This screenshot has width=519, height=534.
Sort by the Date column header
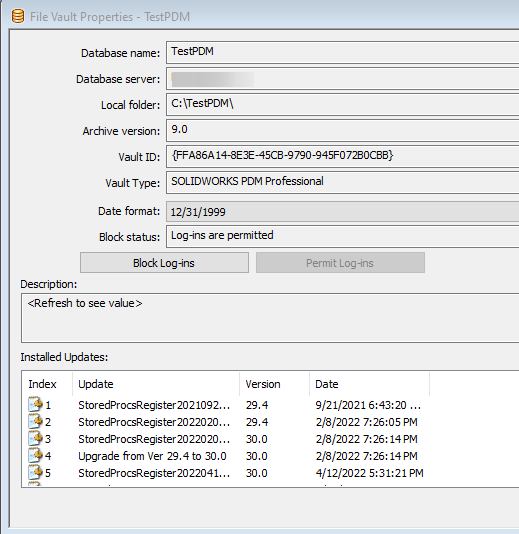(369, 384)
